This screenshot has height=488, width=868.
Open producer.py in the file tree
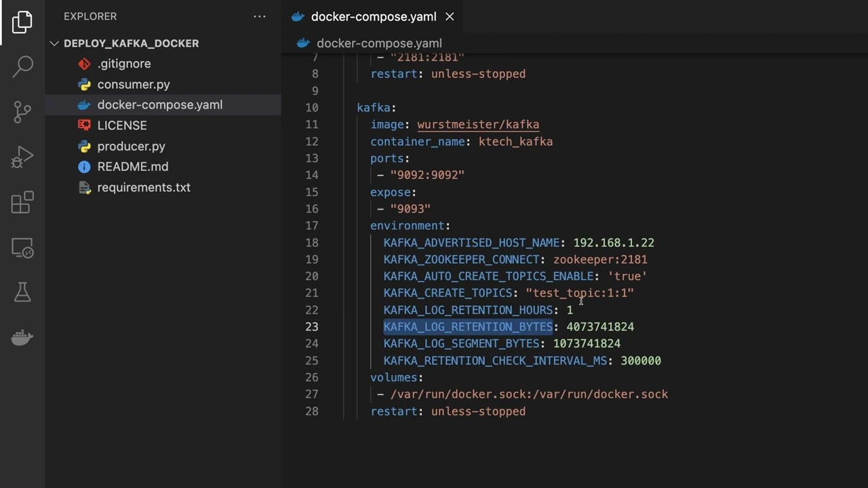click(x=131, y=146)
